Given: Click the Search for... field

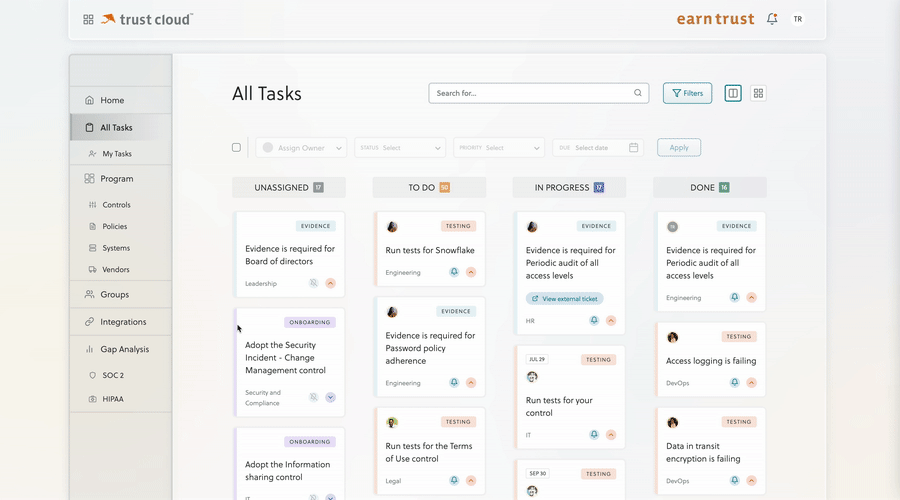Looking at the screenshot, I should pos(538,93).
